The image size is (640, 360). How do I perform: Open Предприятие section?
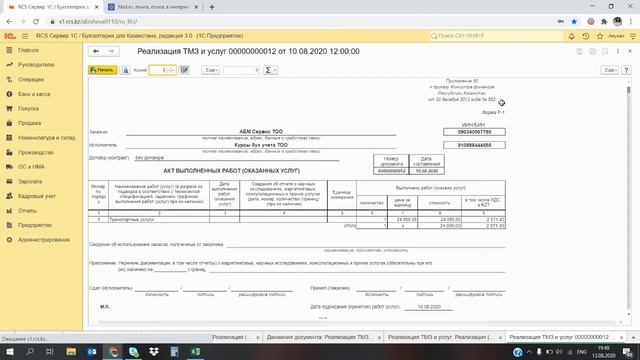35,225
